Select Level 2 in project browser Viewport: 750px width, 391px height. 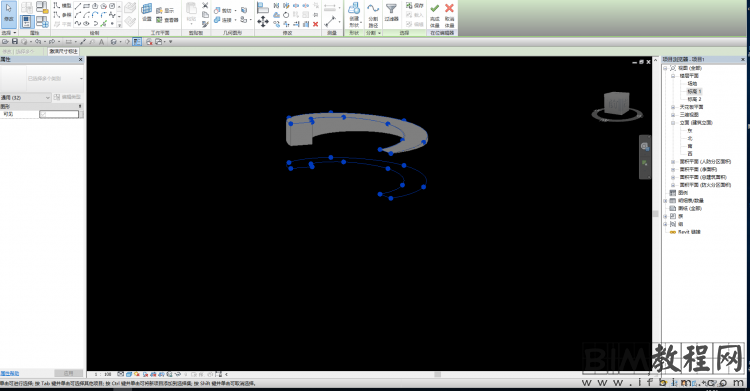click(694, 99)
